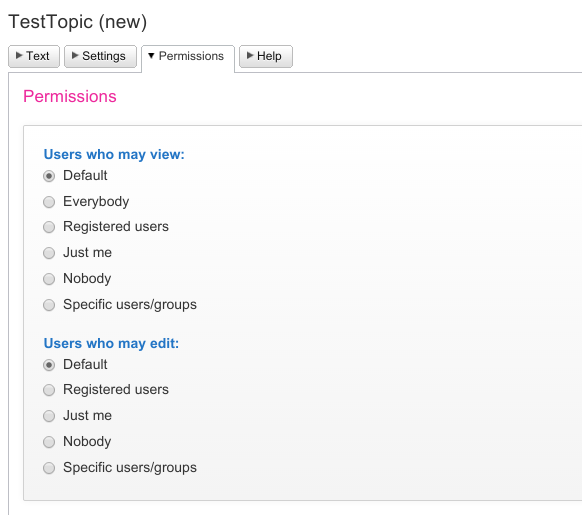The height and width of the screenshot is (515, 582).
Task: Select Default under Users who may edit
Action: pos(49,365)
